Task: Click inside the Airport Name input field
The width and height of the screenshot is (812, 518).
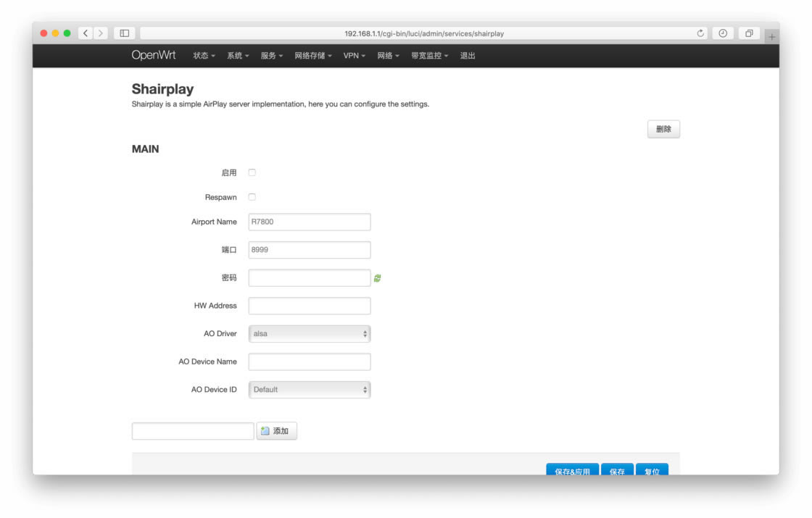Action: 310,222
